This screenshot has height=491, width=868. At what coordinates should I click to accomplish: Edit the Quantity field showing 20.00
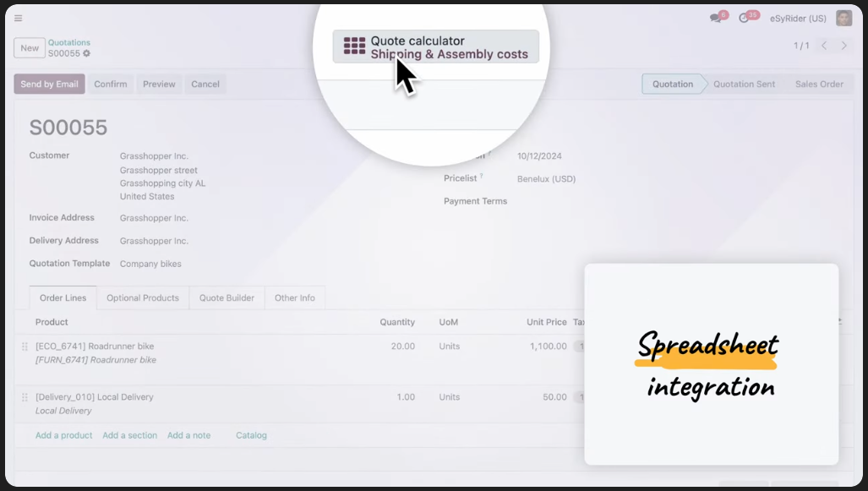click(x=396, y=346)
